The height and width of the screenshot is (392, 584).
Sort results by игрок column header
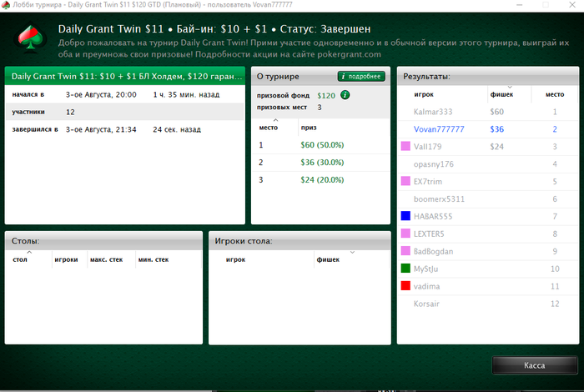pyautogui.click(x=442, y=94)
